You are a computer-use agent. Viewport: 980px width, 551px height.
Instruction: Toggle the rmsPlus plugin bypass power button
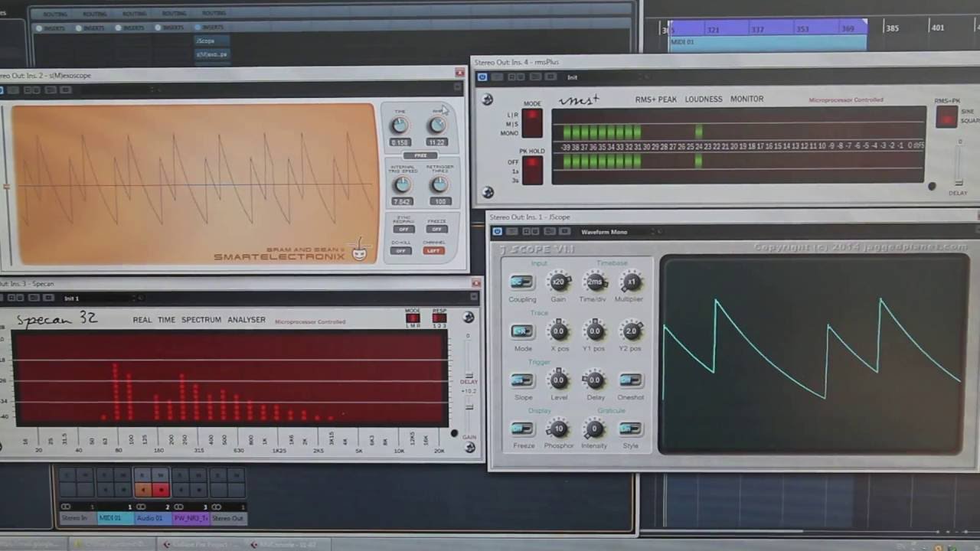482,77
